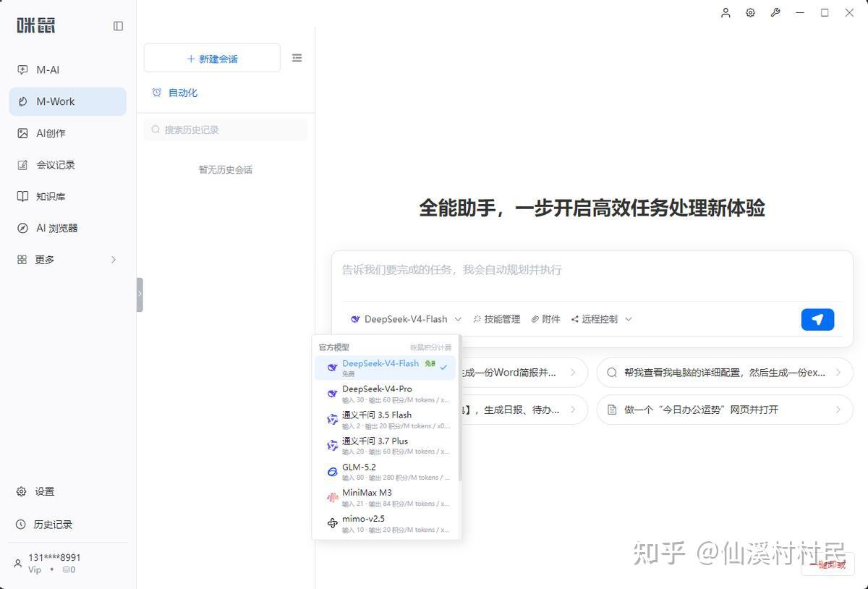Select 通义千问 3.7 Plus model

tap(386, 446)
